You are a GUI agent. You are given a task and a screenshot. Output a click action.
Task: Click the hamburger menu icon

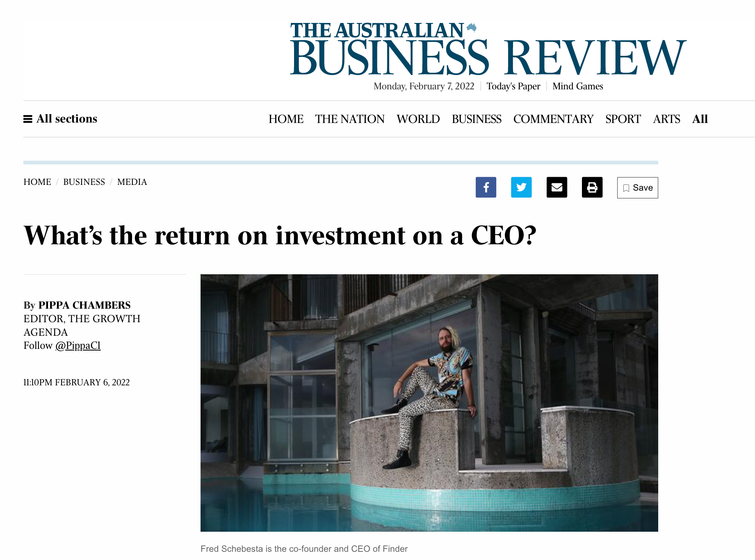point(28,119)
